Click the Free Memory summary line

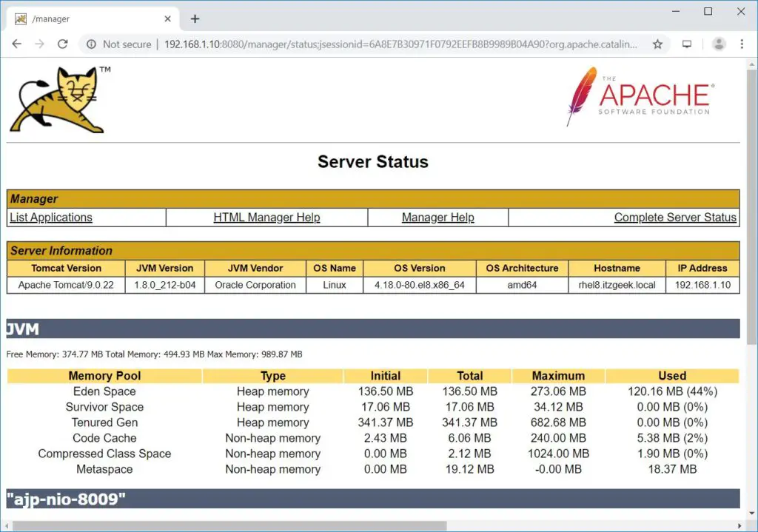[154, 354]
